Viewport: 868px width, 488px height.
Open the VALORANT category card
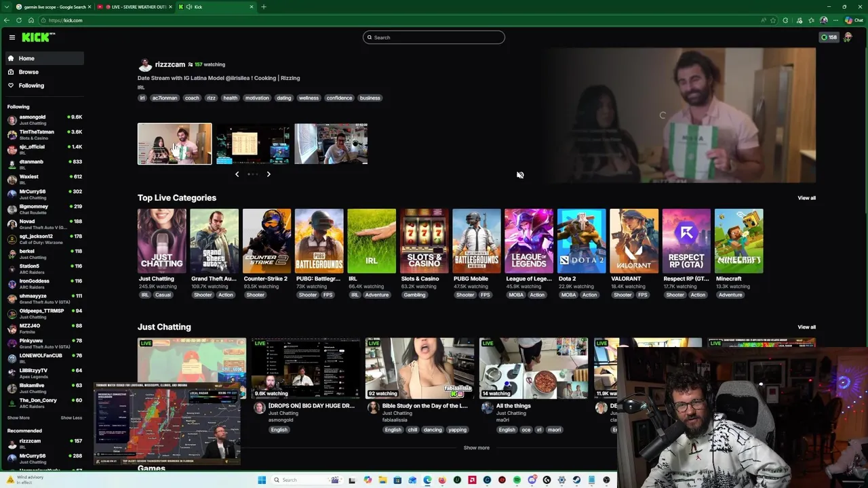click(634, 241)
